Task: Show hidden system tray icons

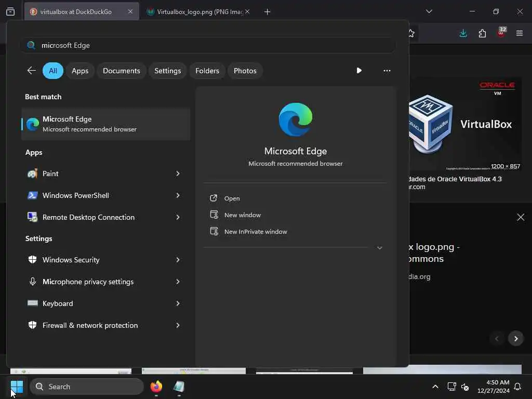Action: [x=435, y=387]
